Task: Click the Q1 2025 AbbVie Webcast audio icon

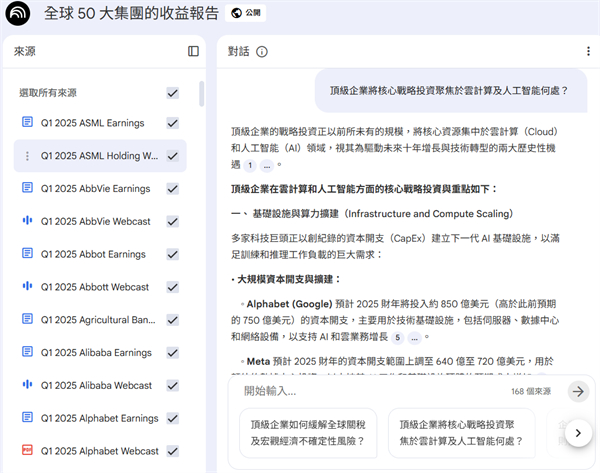Action: [x=27, y=221]
